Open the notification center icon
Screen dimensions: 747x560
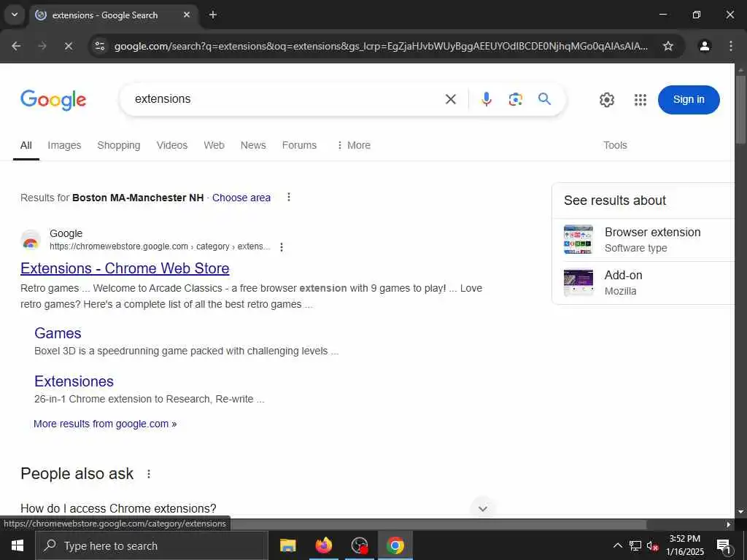(724, 545)
